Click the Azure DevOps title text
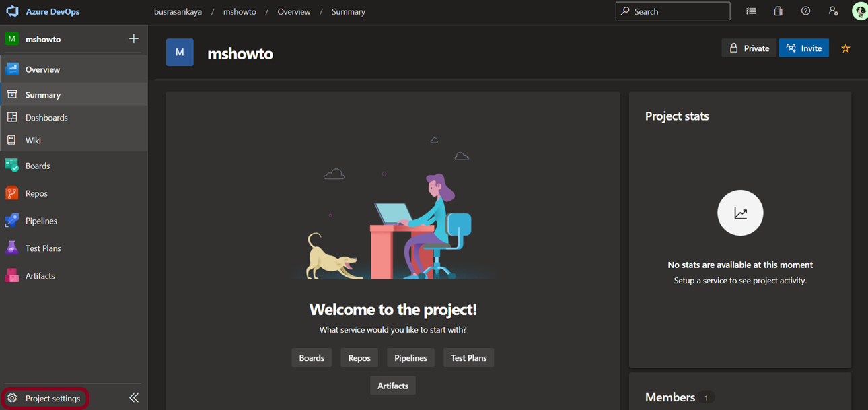The image size is (868, 410). [x=52, y=11]
